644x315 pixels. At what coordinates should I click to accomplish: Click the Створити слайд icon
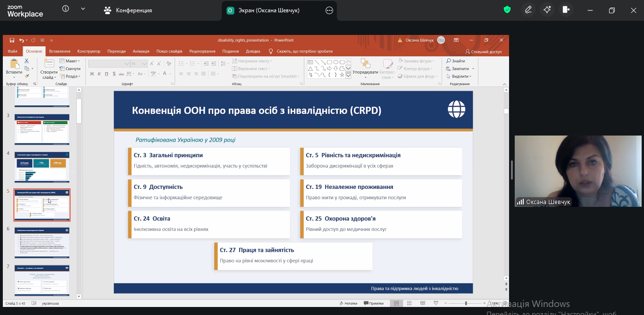pyautogui.click(x=49, y=64)
